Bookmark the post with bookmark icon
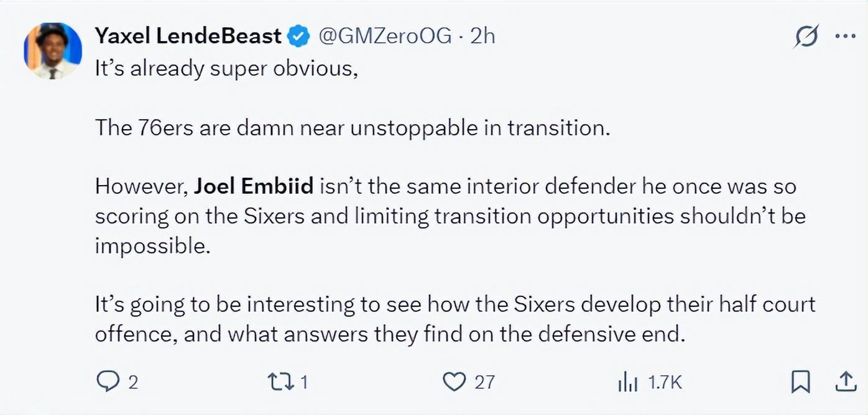 [x=801, y=382]
